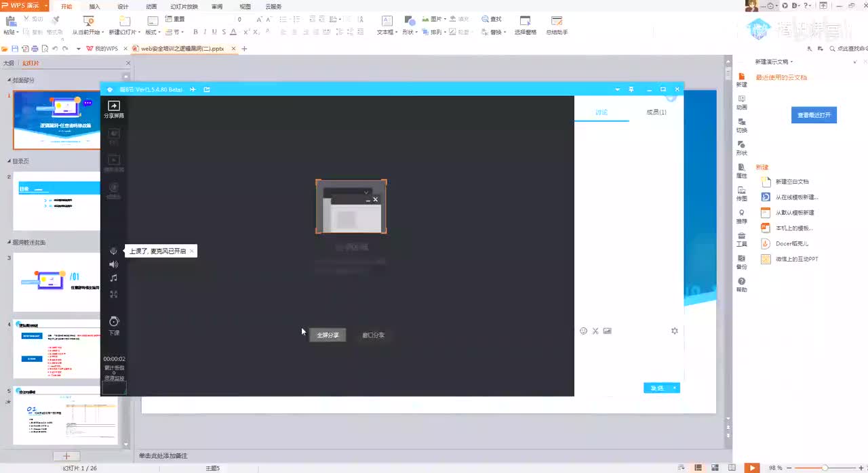Image resolution: width=868 pixels, height=473 pixels.
Task: Open the Share Screen (分享屏幕) tool
Action: tap(114, 110)
